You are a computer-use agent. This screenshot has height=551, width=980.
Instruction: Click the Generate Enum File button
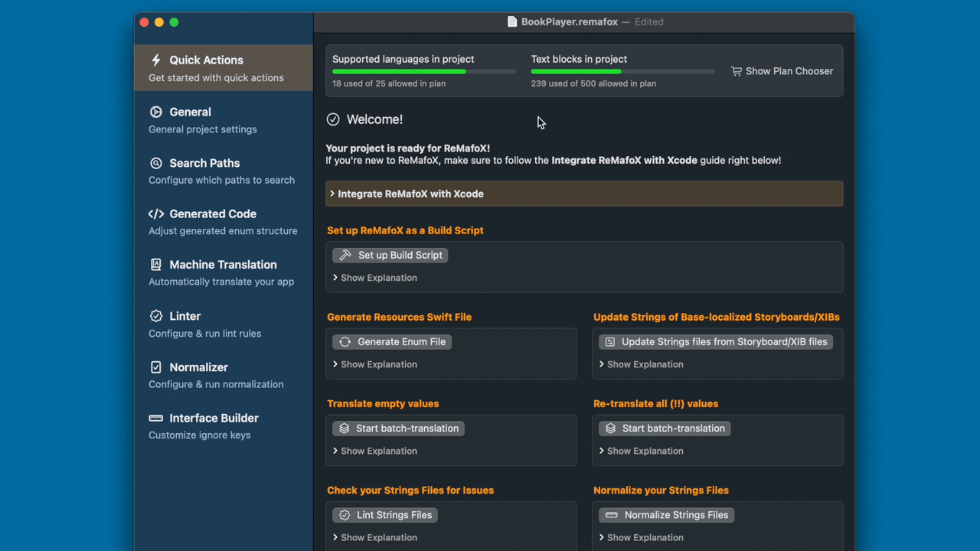pyautogui.click(x=392, y=342)
